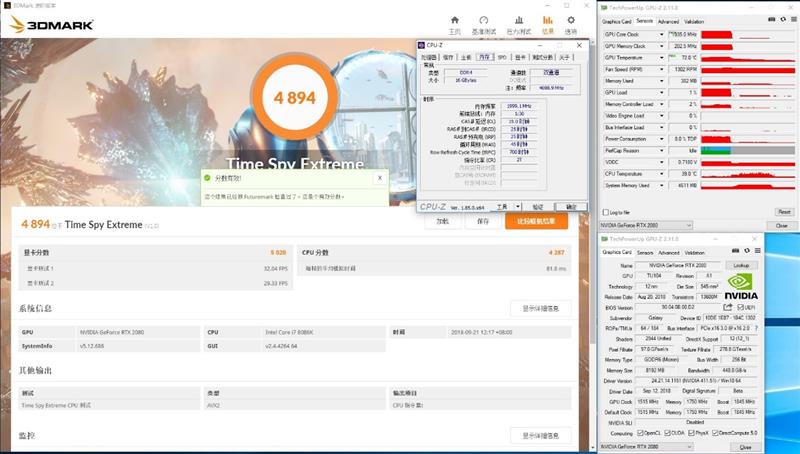Open the 3DMark home (主页) icon
800x454 pixels.
click(455, 20)
